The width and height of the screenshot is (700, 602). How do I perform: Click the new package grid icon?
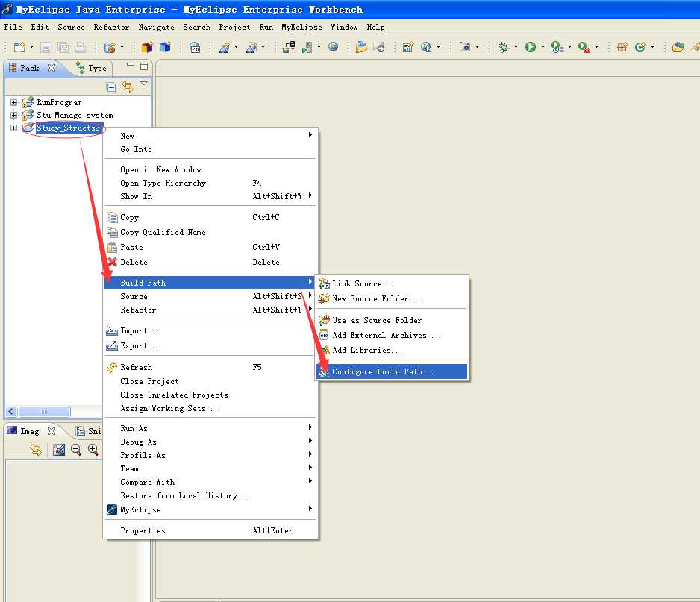tap(622, 47)
